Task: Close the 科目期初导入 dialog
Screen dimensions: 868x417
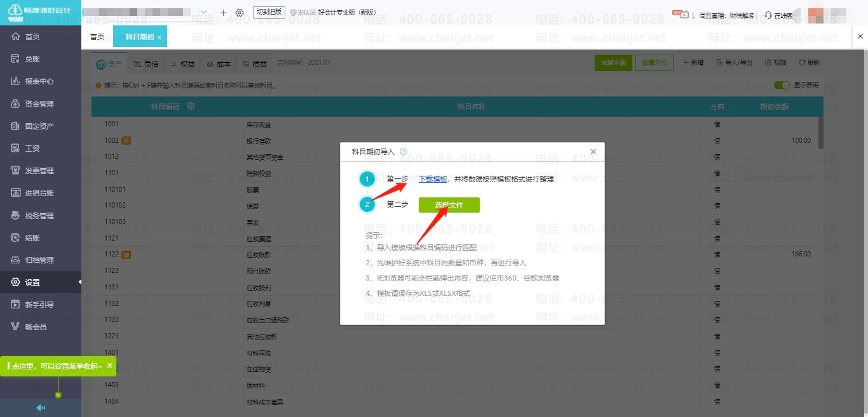Action: point(593,152)
